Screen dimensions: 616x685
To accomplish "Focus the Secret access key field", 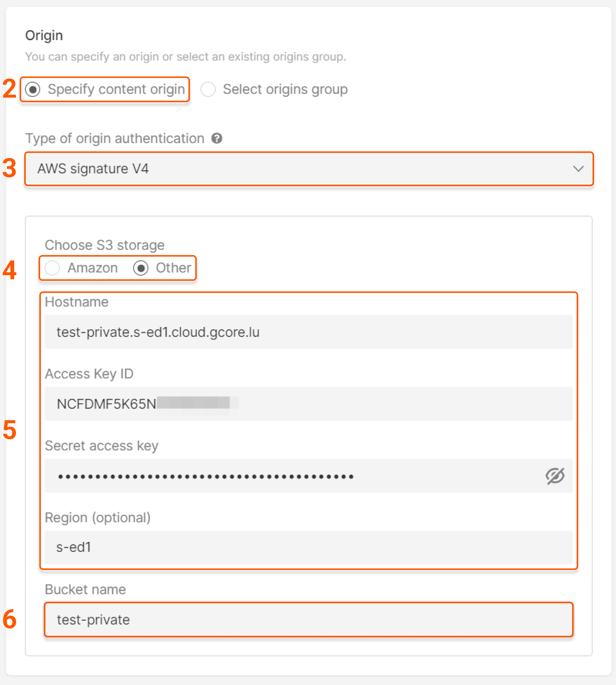I will (271, 476).
